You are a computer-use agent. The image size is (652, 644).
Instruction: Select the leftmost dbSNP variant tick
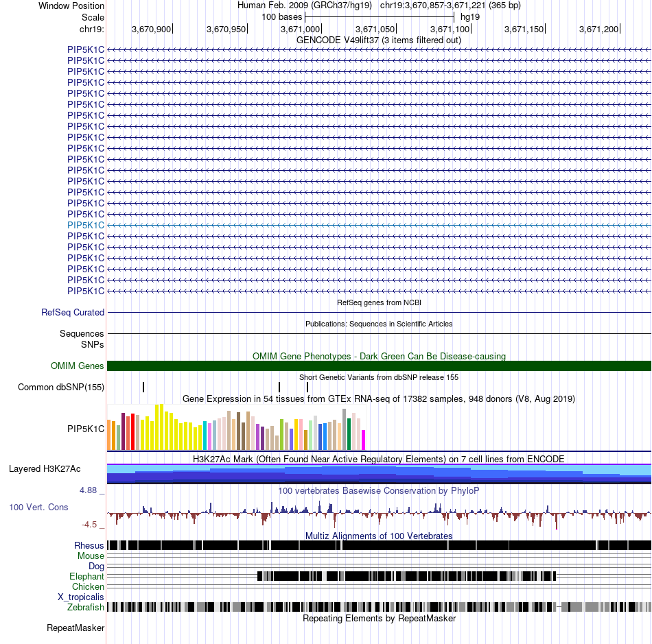coord(143,387)
